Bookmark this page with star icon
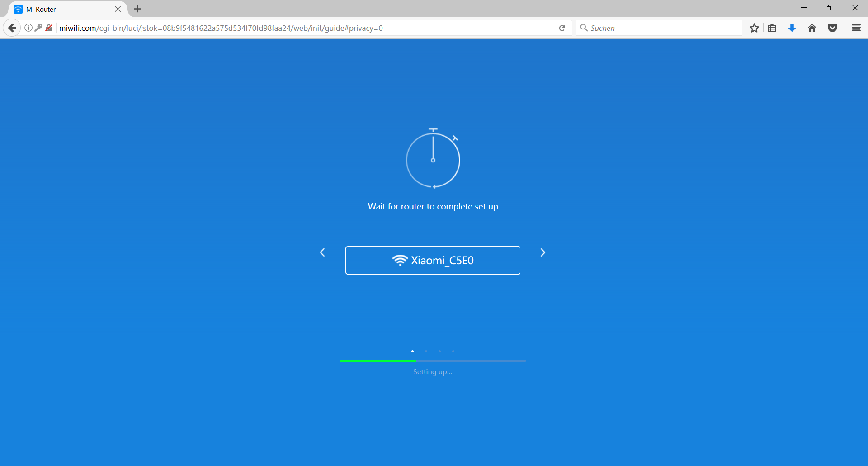The width and height of the screenshot is (868, 466). click(x=754, y=28)
